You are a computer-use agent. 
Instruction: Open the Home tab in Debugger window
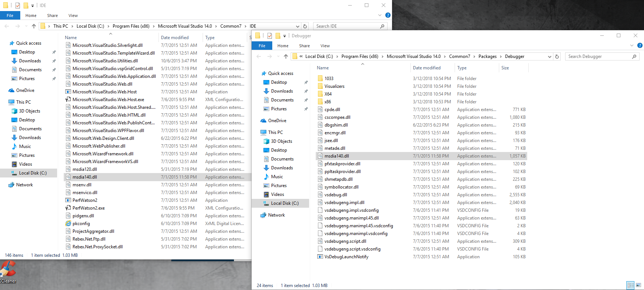coord(283,46)
